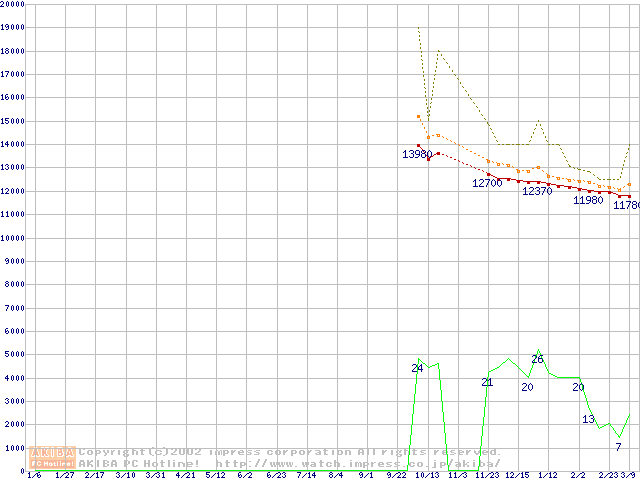
Task: Click the AKIBA PC Hotline logo
Action: coord(53,458)
